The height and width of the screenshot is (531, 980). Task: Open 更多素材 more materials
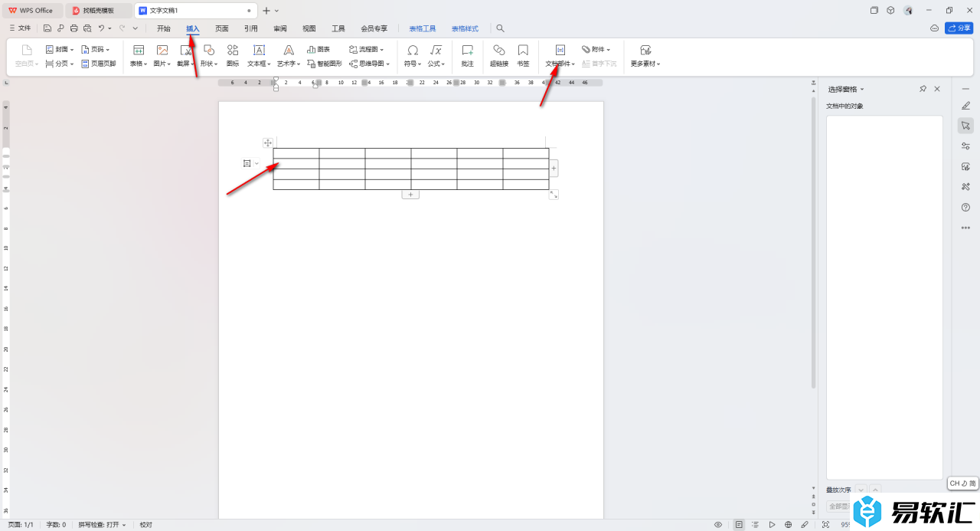645,56
